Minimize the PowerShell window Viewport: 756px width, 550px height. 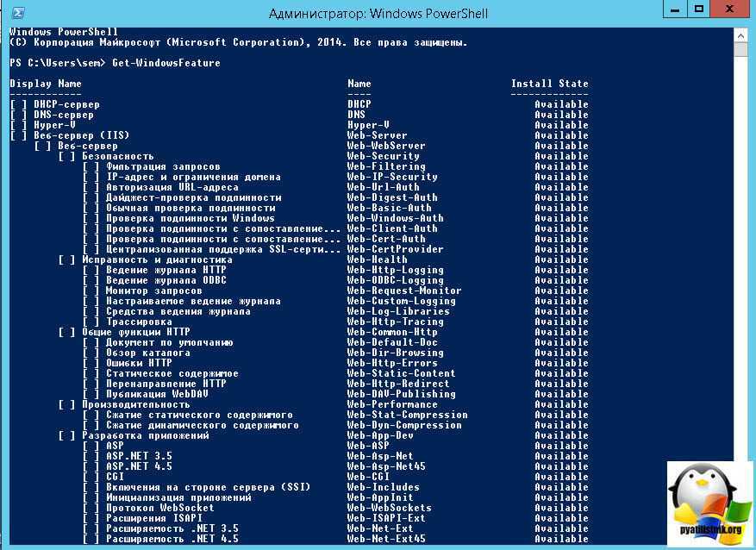coord(675,9)
